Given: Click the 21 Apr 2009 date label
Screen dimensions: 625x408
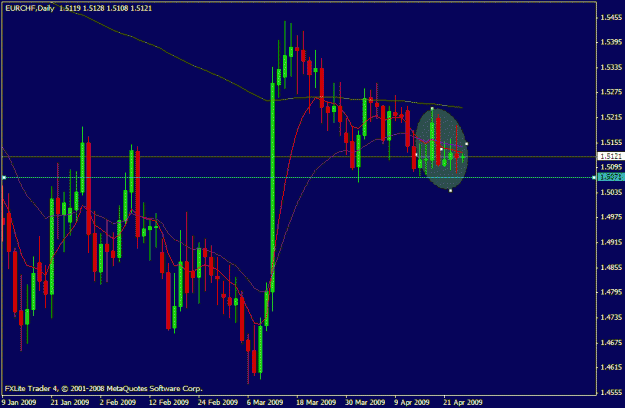Looking at the screenshot, I should coord(463,402).
